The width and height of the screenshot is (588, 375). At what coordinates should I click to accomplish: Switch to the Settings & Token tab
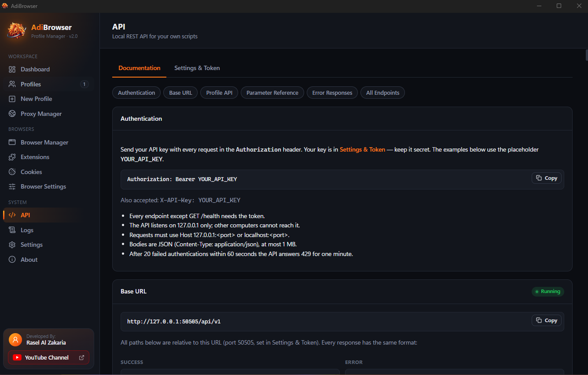pos(197,68)
